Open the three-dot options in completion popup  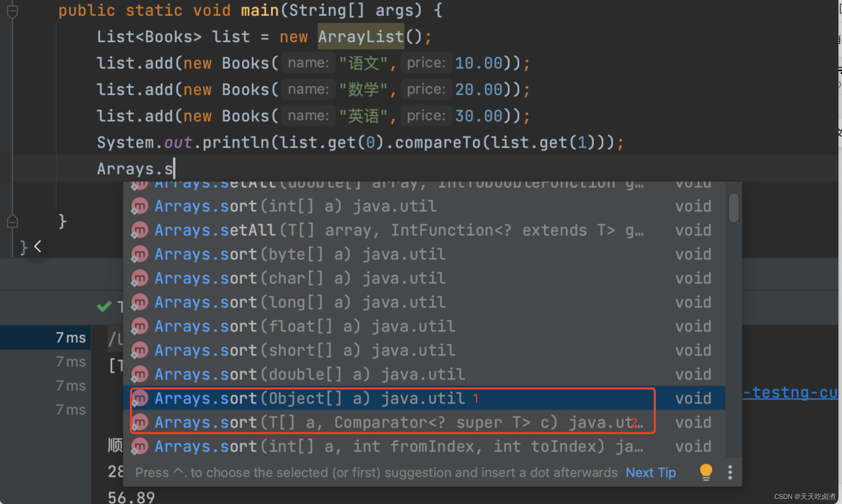click(x=730, y=472)
